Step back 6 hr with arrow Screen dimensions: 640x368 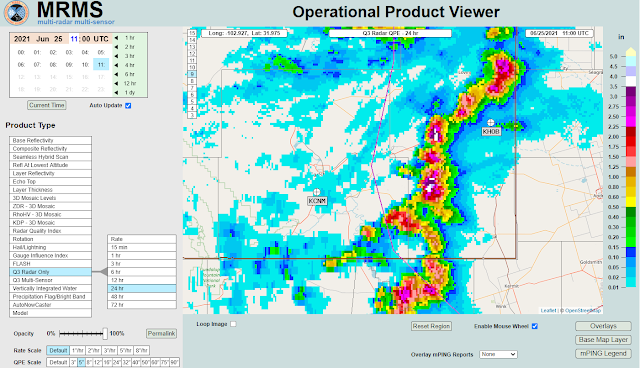point(116,74)
